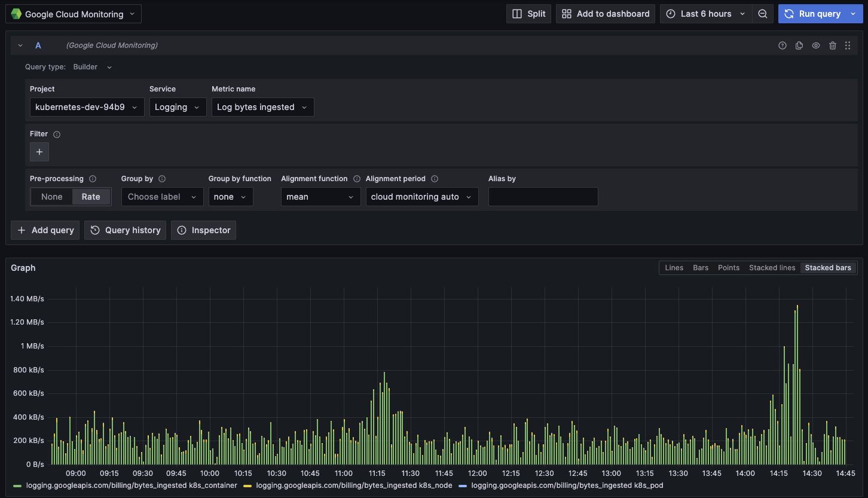Click the zoom out time range icon

[763, 14]
